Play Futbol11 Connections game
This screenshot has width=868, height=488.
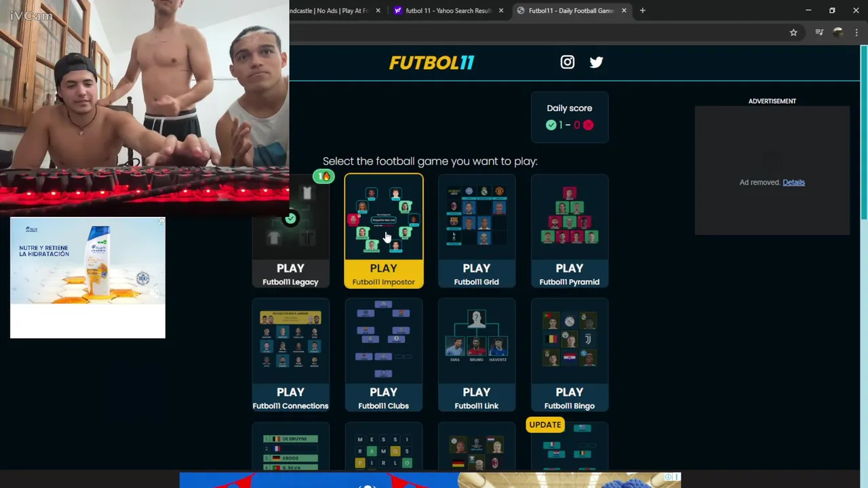coord(290,355)
